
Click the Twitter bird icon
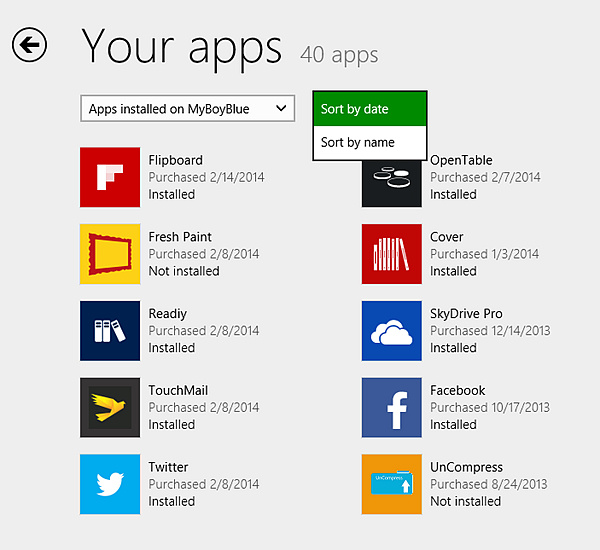pyautogui.click(x=109, y=484)
